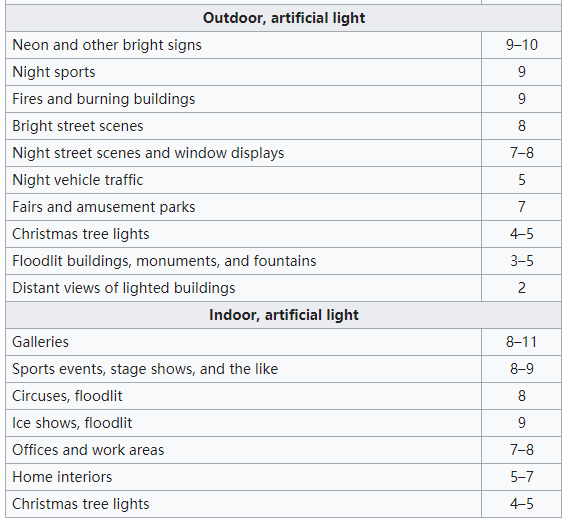Click the 'Bright street scenes' row

coord(283,126)
